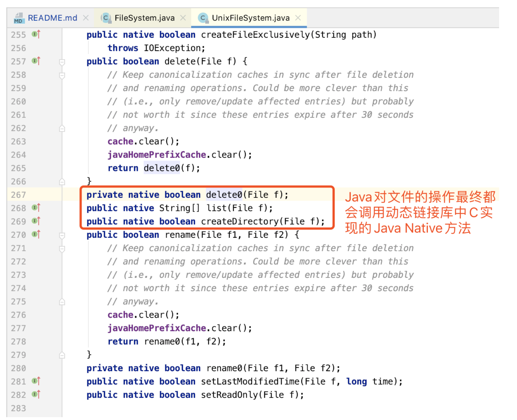This screenshot has width=517, height=420.
Task: Click the implements gutter icon on line 282
Action: (x=36, y=394)
